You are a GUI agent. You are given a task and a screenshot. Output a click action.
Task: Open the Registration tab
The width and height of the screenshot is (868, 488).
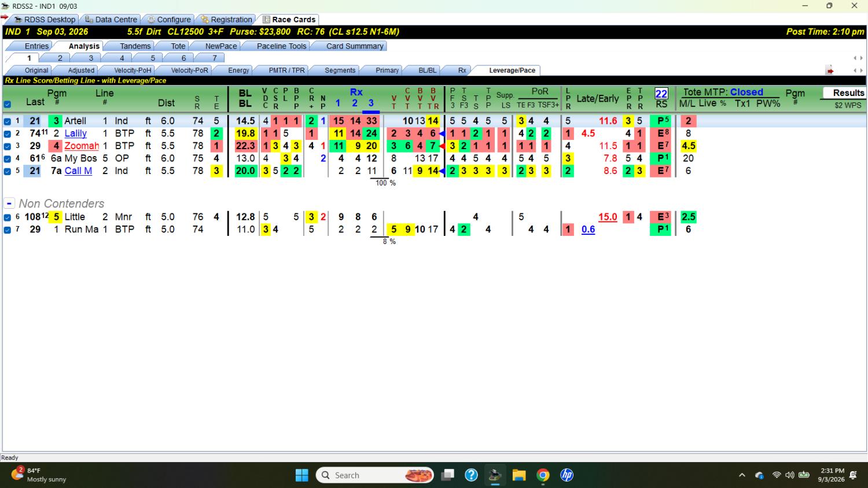pos(227,20)
